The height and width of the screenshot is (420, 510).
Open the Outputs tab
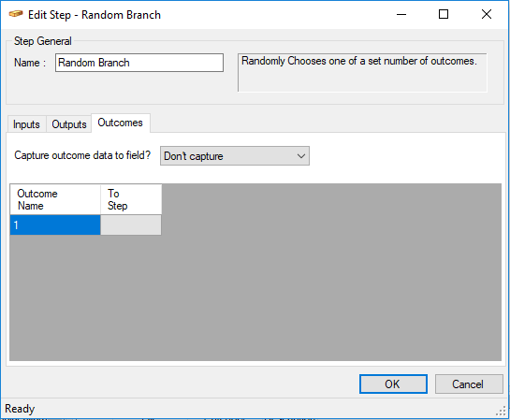pyautogui.click(x=69, y=124)
